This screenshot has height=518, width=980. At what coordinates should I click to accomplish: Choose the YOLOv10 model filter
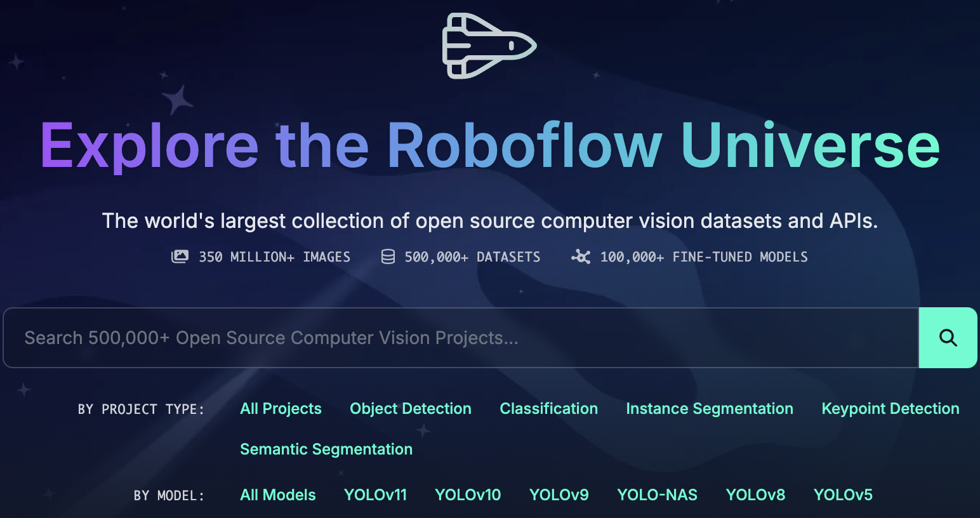468,495
